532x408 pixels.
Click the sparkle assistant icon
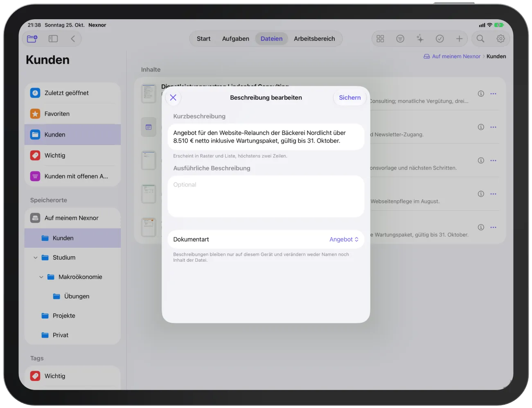pyautogui.click(x=420, y=39)
